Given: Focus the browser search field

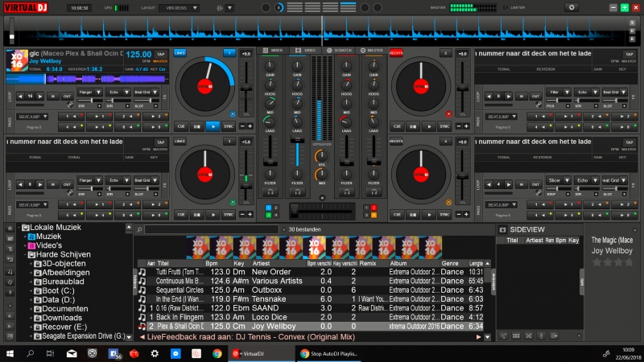Looking at the screenshot, I should 211,229.
